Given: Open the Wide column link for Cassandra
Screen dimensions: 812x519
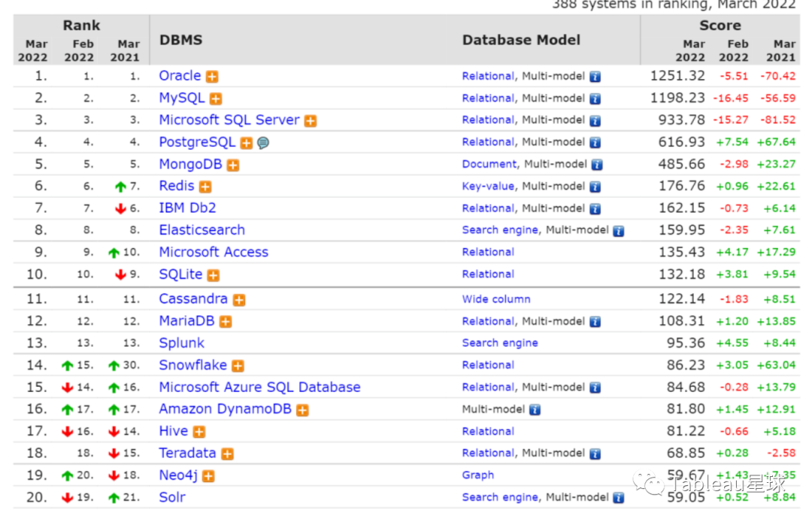Looking at the screenshot, I should [496, 299].
